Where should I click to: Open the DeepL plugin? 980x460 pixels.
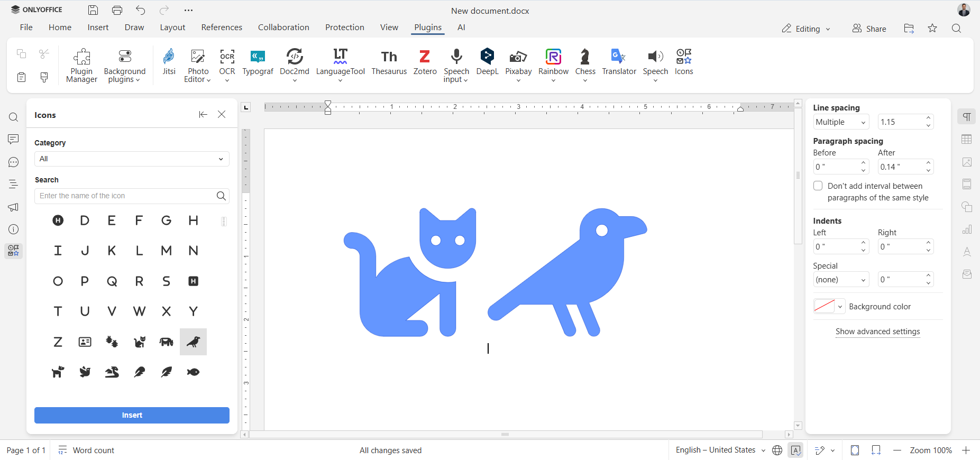(487, 62)
